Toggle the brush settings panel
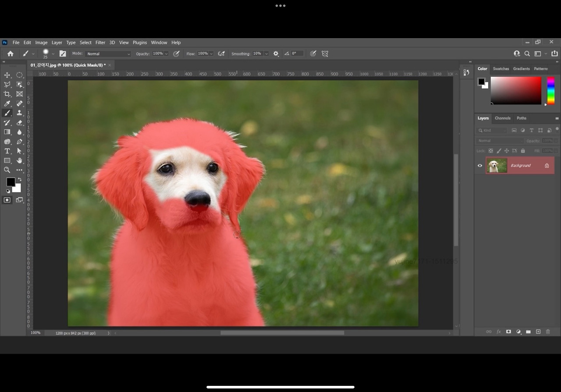The image size is (561, 392). (x=63, y=53)
